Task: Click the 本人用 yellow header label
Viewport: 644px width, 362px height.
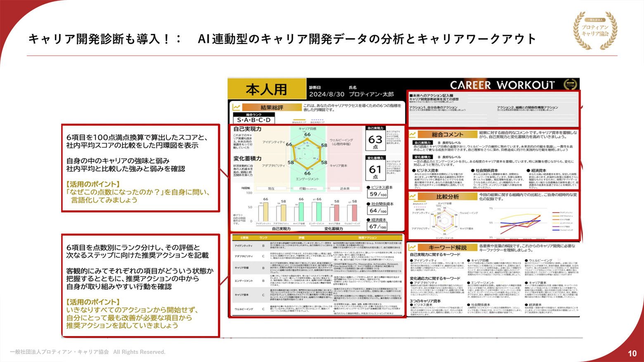Action: click(267, 90)
